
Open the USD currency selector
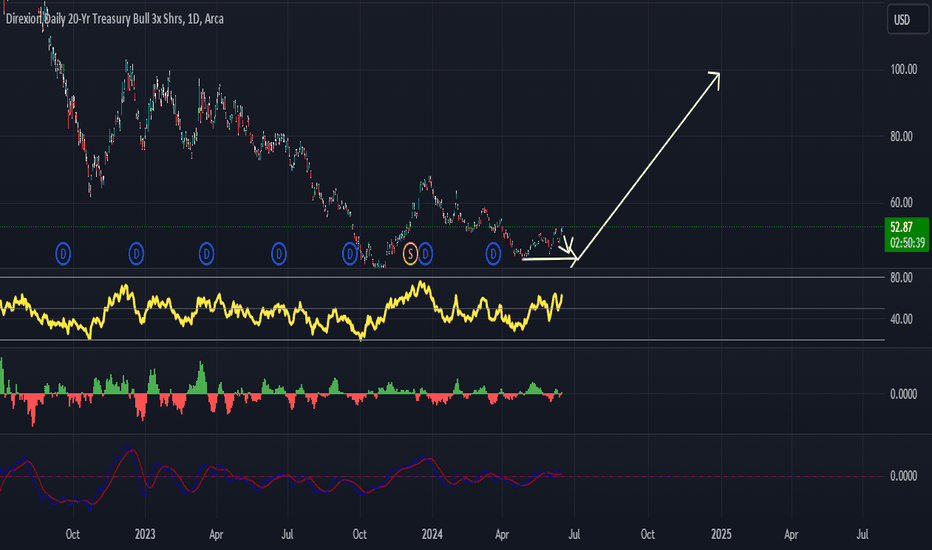907,20
